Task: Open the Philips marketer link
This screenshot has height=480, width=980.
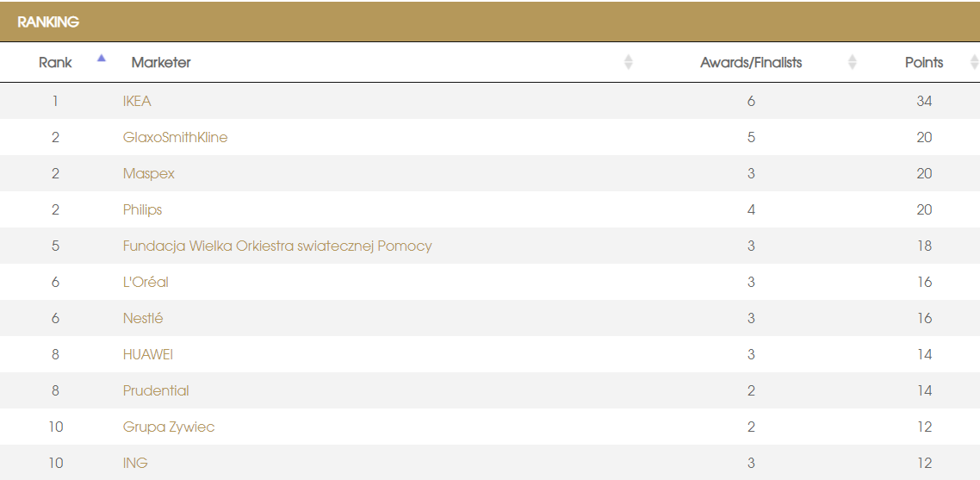Action: coord(142,210)
